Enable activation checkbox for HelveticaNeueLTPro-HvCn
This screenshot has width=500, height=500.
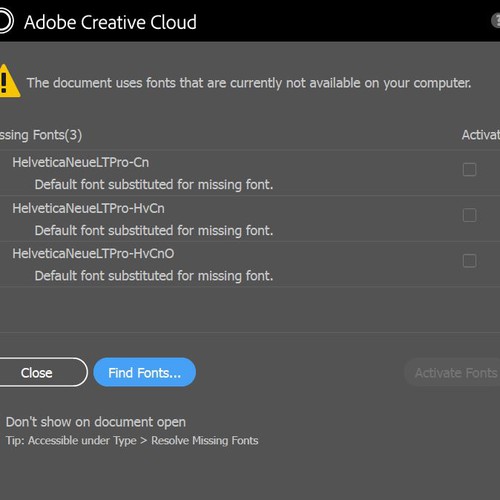coord(469,215)
